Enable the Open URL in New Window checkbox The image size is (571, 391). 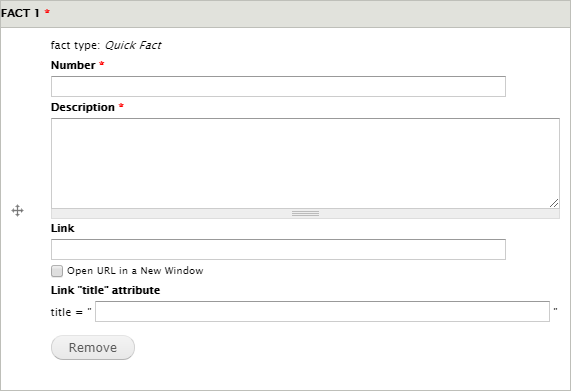coord(57,271)
